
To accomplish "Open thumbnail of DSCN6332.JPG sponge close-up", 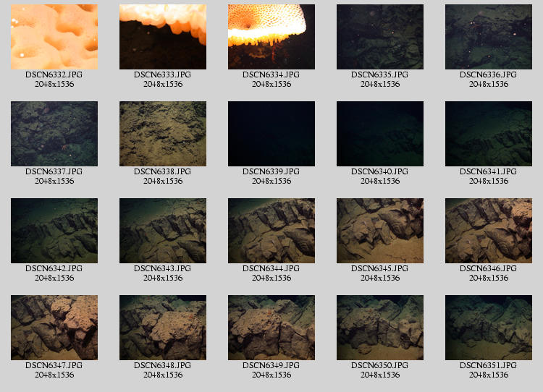I will 54,37.
